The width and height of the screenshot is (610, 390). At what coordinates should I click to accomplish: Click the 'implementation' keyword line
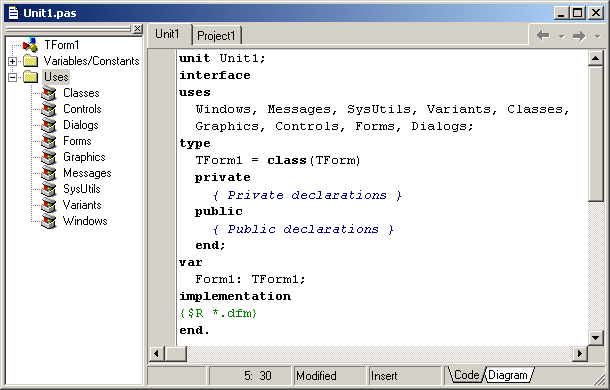click(x=235, y=297)
